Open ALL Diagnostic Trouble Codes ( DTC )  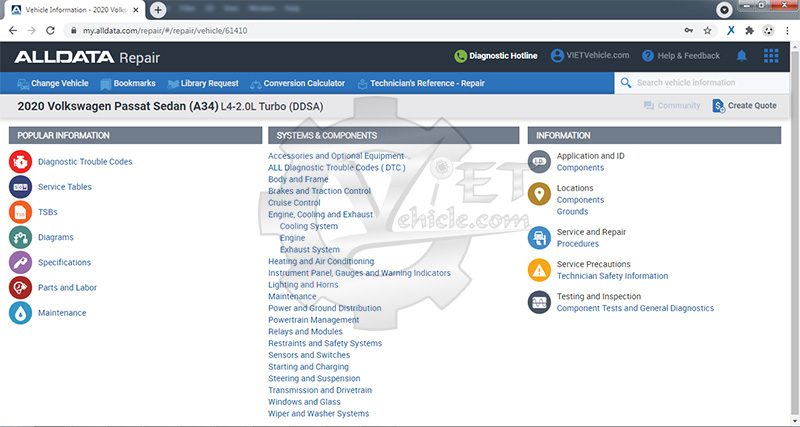point(337,167)
